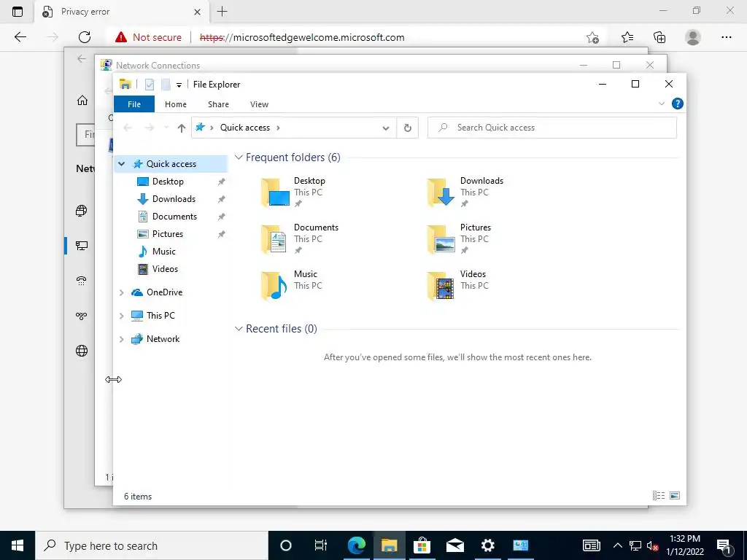Select OneDrive in navigation pane
Viewport: 747px width, 560px height.
(x=164, y=292)
